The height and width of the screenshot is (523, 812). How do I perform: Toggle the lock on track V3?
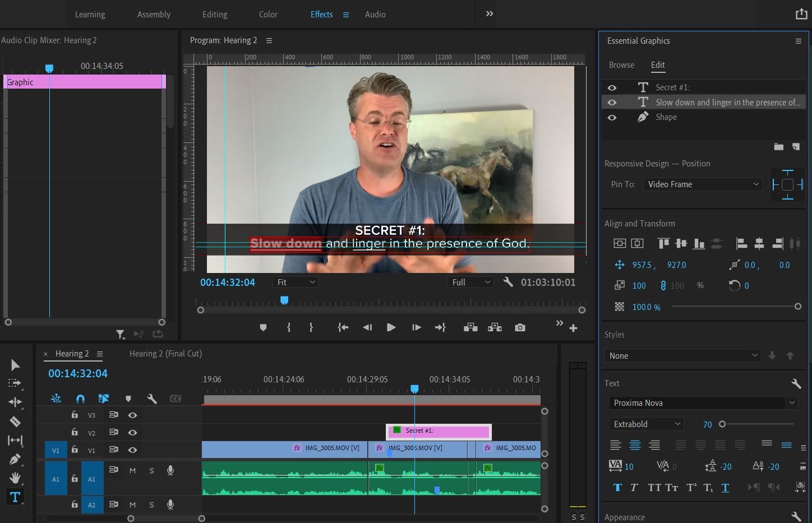[75, 415]
